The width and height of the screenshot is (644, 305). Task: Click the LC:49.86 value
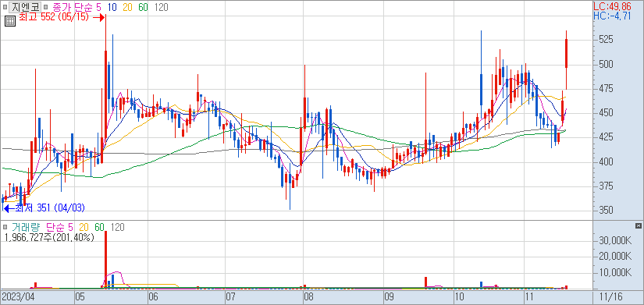point(611,6)
